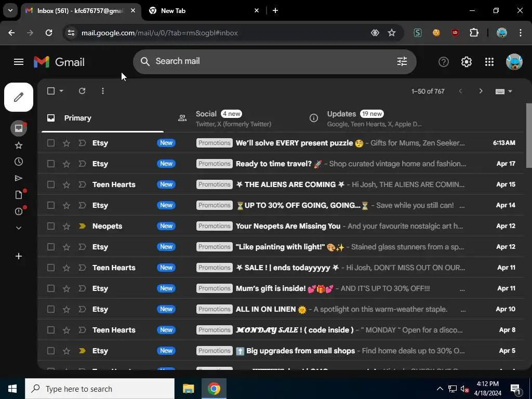Image resolution: width=532 pixels, height=399 pixels.
Task: Select the 'ALL IN ON LINEN' email checkbox
Action: pyautogui.click(x=51, y=310)
